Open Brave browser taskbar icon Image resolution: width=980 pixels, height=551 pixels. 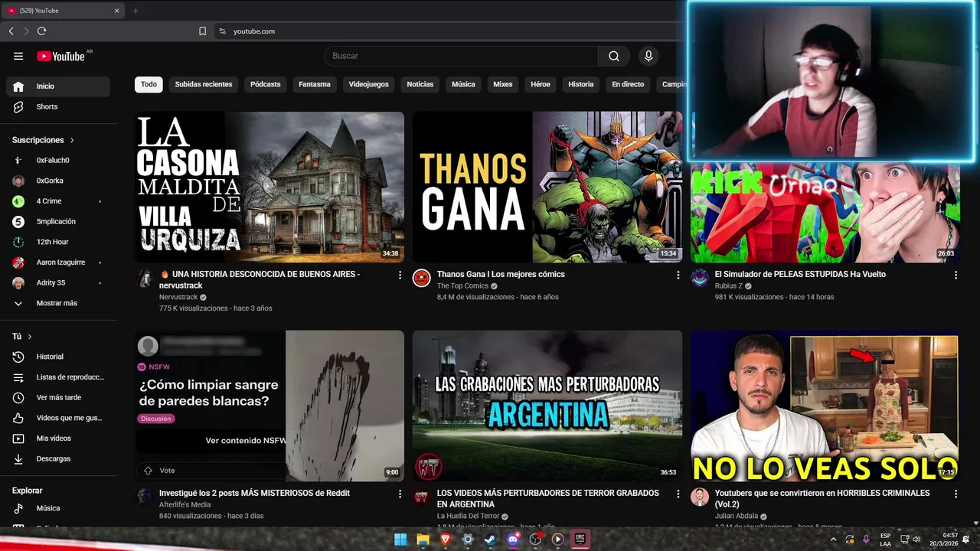point(446,540)
